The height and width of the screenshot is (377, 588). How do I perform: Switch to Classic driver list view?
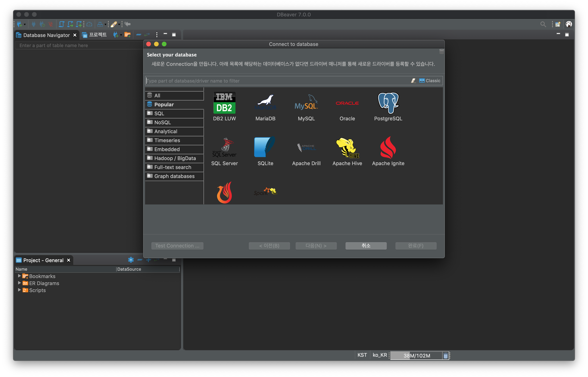(430, 81)
